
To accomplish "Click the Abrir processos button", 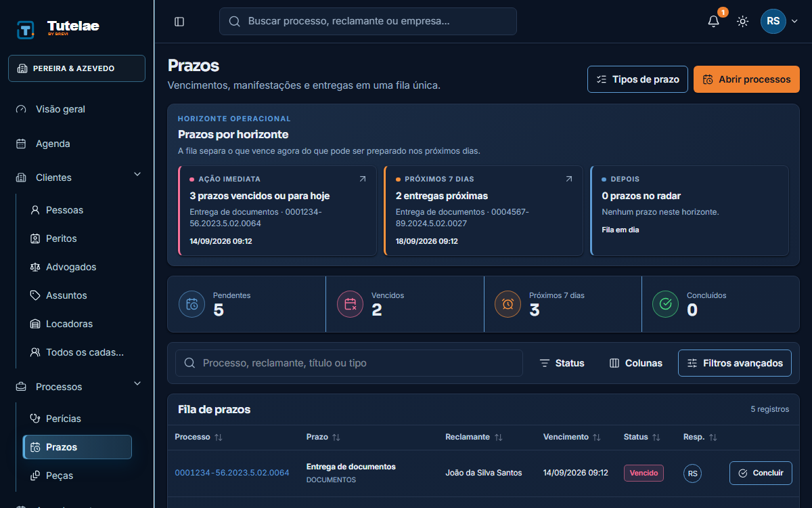I will (746, 79).
